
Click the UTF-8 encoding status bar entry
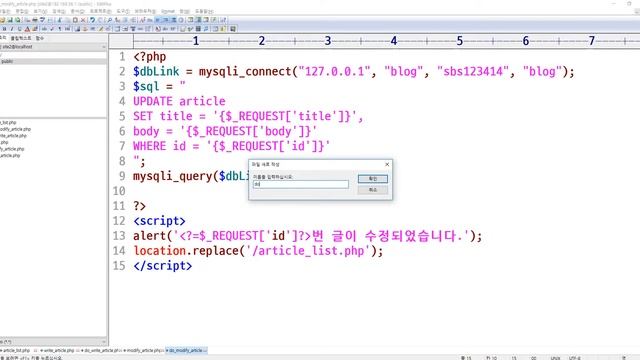tap(575, 358)
